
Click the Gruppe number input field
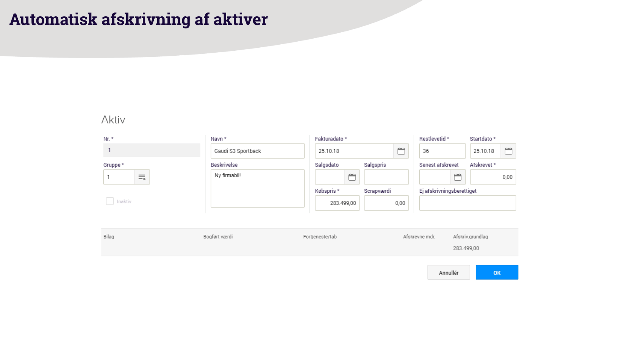[119, 177]
